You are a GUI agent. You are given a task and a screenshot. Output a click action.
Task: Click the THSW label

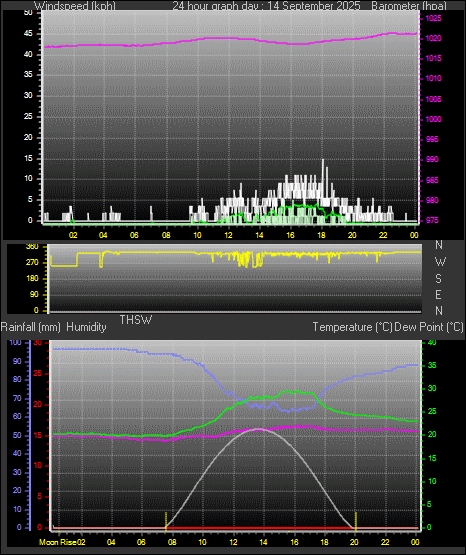point(136,320)
